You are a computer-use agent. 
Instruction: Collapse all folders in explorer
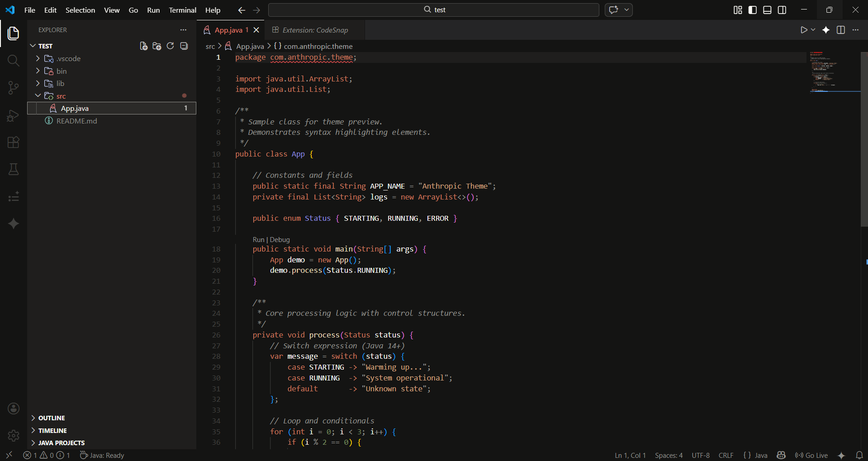tap(184, 46)
